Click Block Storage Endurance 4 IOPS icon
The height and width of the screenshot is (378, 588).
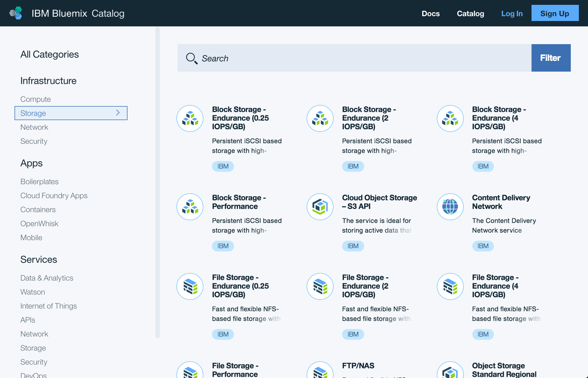coord(450,118)
